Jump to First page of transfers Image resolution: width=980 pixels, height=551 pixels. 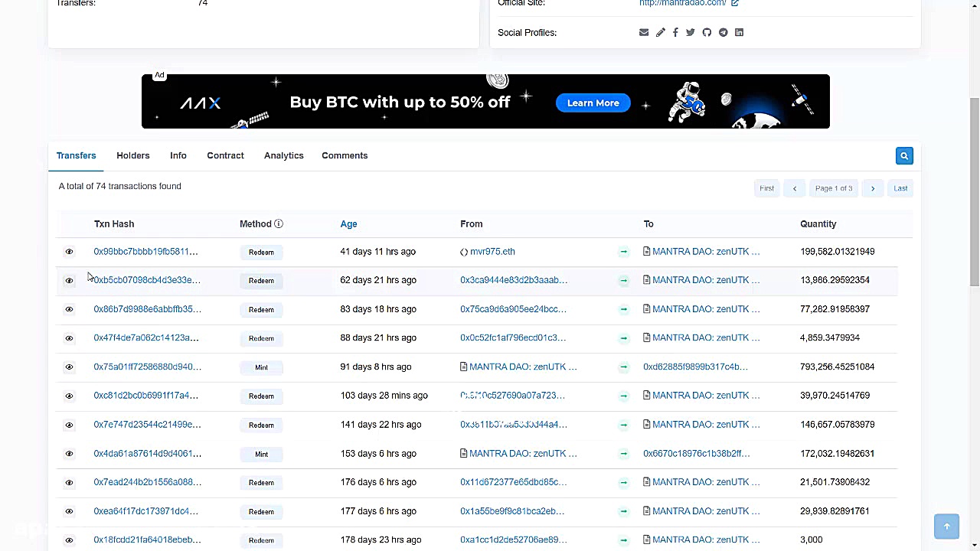(766, 188)
